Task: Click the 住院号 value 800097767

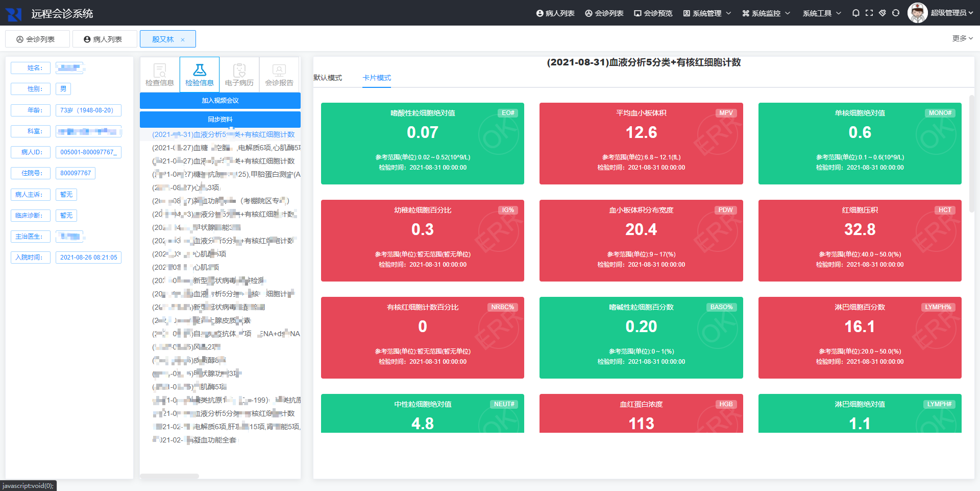Action: pos(76,173)
